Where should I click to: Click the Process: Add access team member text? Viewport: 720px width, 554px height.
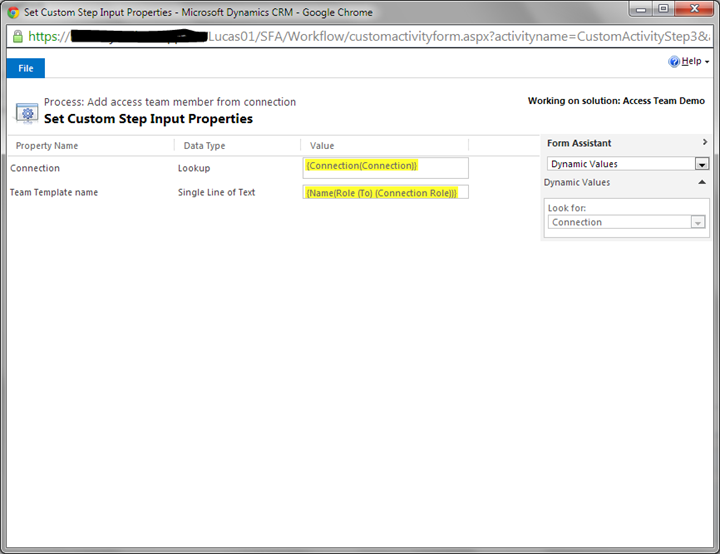coord(170,102)
